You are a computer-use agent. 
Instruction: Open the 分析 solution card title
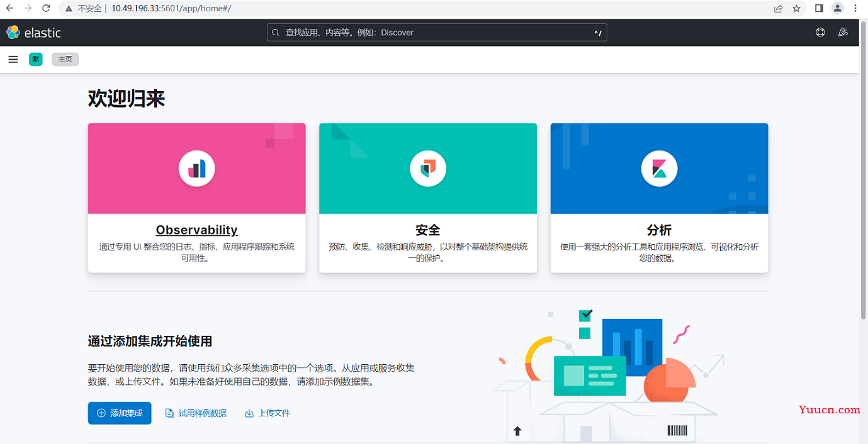659,230
